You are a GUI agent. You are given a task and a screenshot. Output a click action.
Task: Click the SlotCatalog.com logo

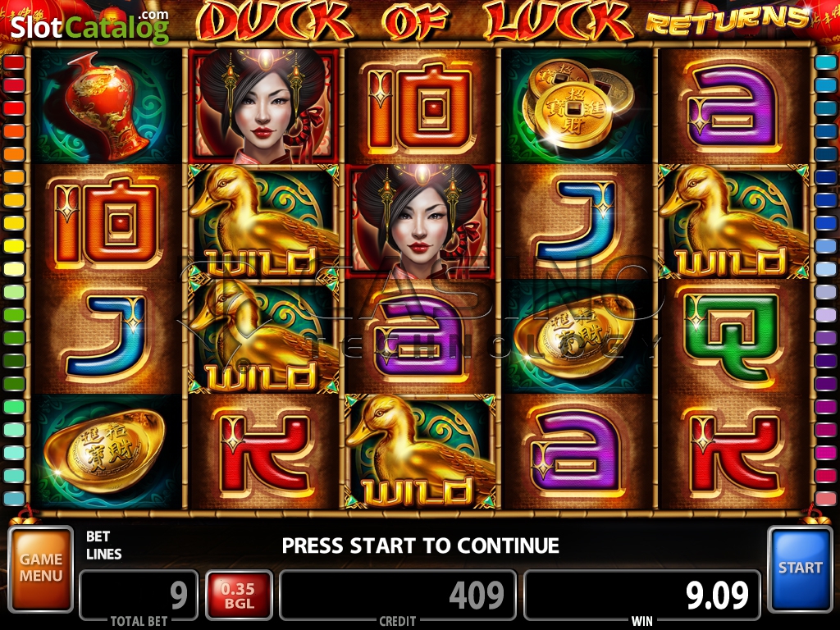(x=89, y=25)
